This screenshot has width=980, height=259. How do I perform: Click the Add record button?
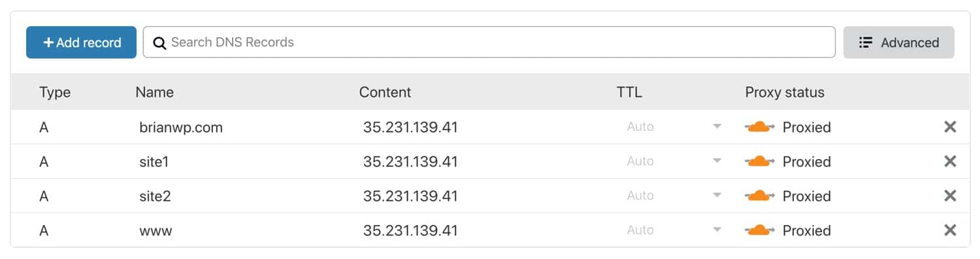[x=81, y=43]
